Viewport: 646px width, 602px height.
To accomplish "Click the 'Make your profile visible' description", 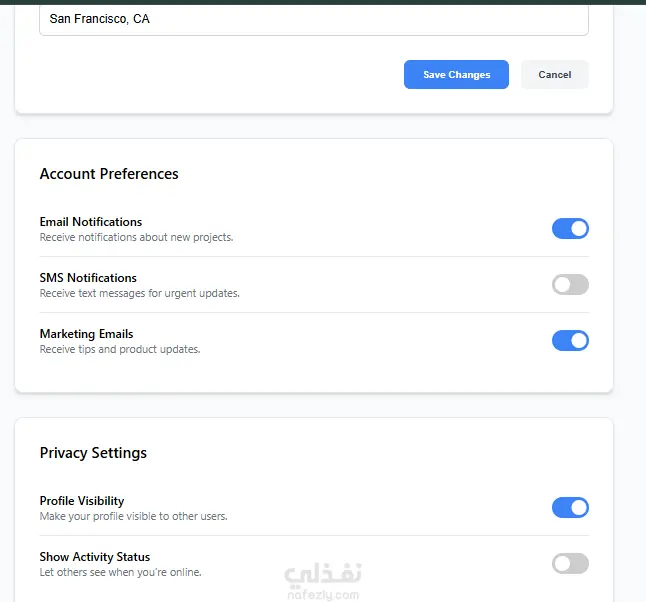I will coord(133,517).
